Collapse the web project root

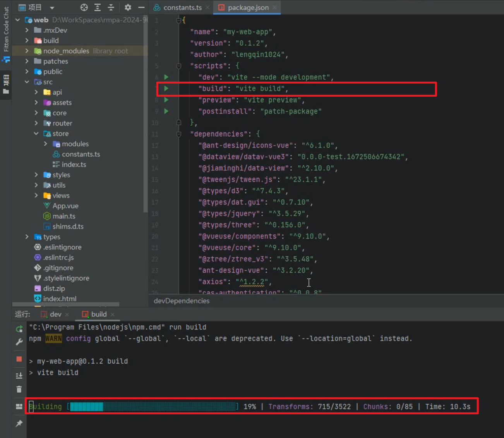17,20
